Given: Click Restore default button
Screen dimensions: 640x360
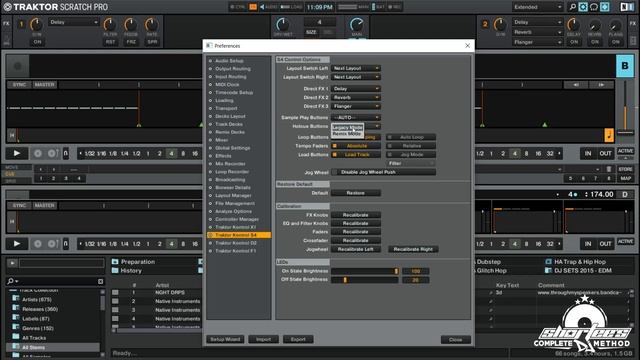Looking at the screenshot, I should (x=356, y=193).
